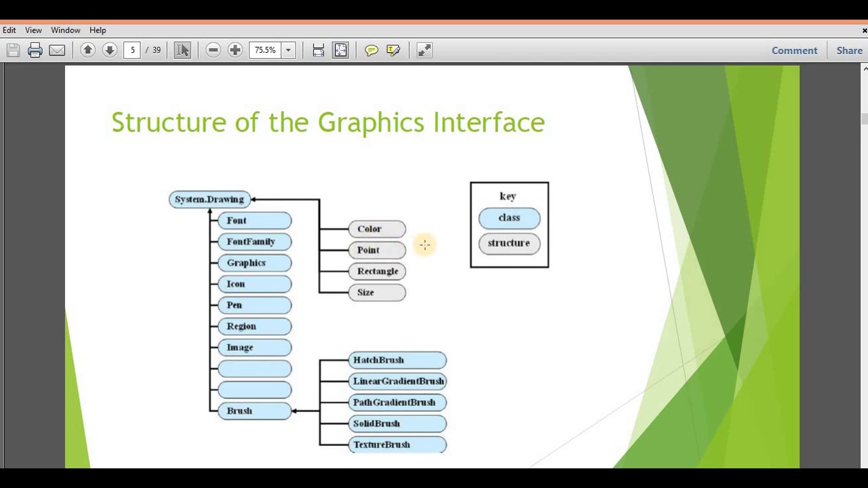Click the SolidBrush class box

pyautogui.click(x=397, y=424)
